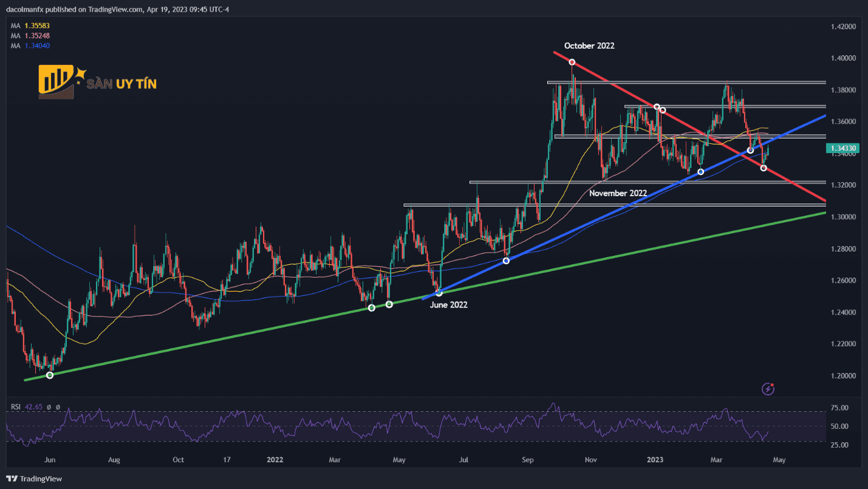868x489 pixels.
Task: Click the "November 2022" chart annotation
Action: 618,193
